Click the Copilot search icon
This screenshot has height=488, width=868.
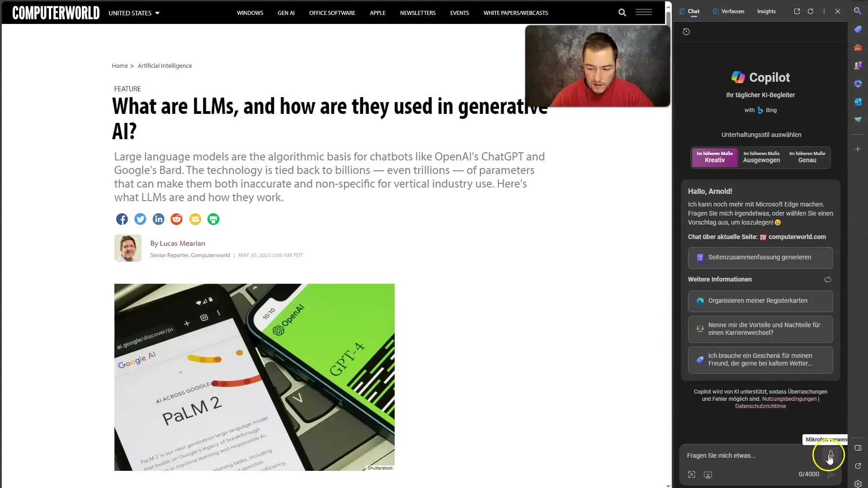(x=859, y=11)
